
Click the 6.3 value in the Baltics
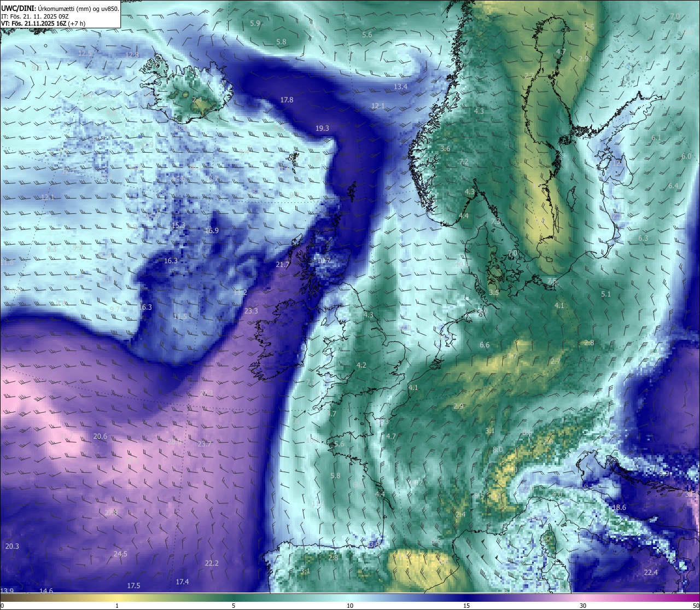click(643, 239)
